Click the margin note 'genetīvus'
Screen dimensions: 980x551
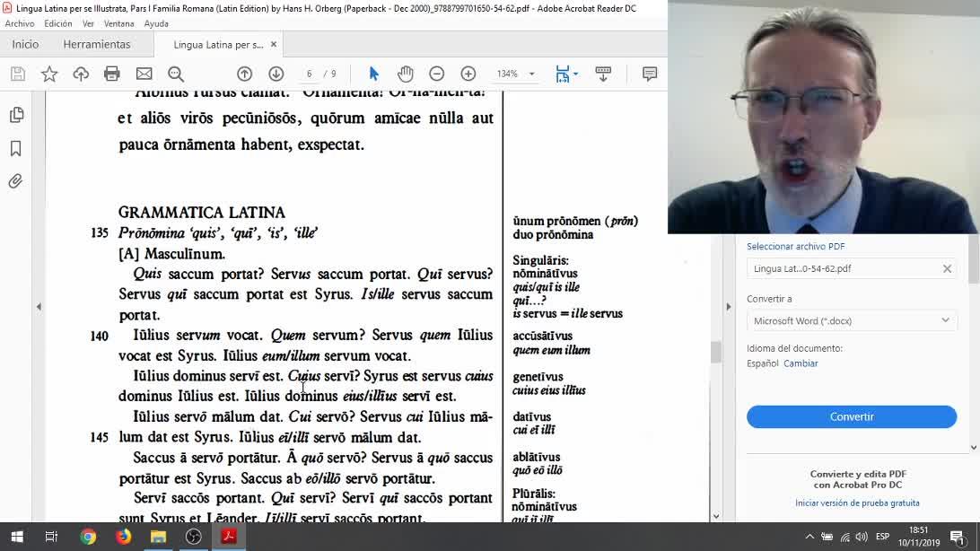click(538, 377)
